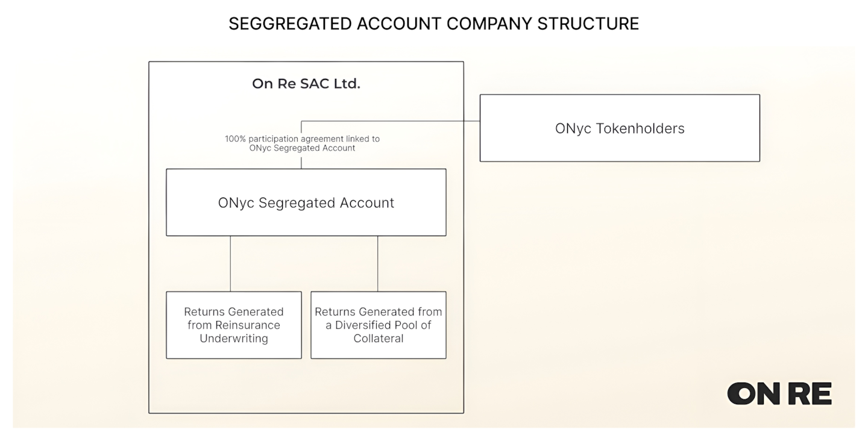Click the ON RE logo

(779, 394)
